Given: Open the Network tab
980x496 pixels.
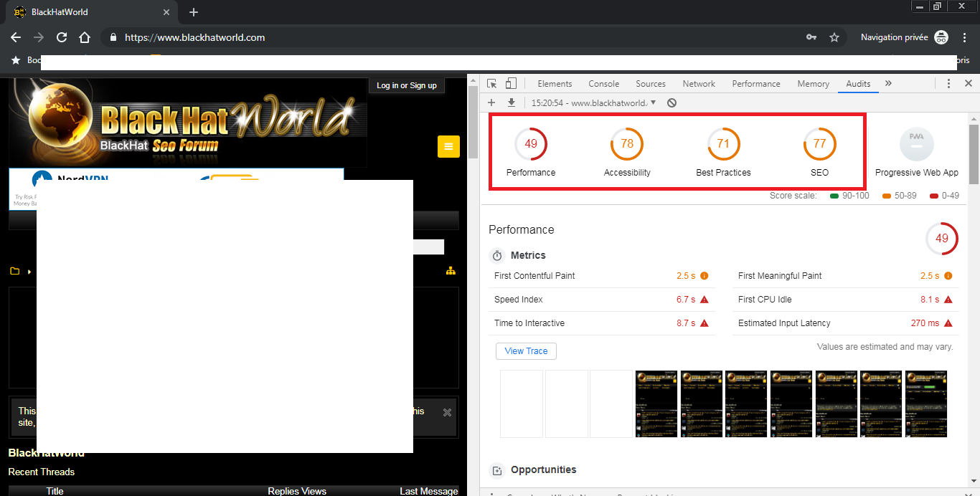Looking at the screenshot, I should [699, 84].
